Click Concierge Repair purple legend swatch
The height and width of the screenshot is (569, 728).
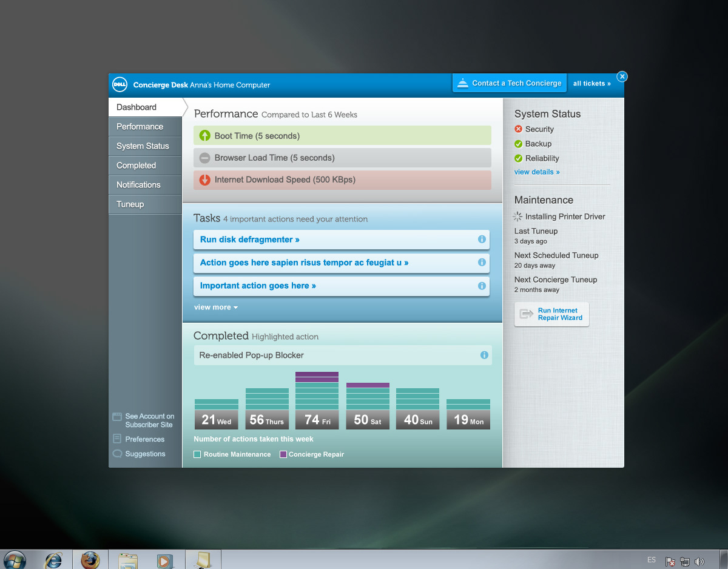(283, 454)
